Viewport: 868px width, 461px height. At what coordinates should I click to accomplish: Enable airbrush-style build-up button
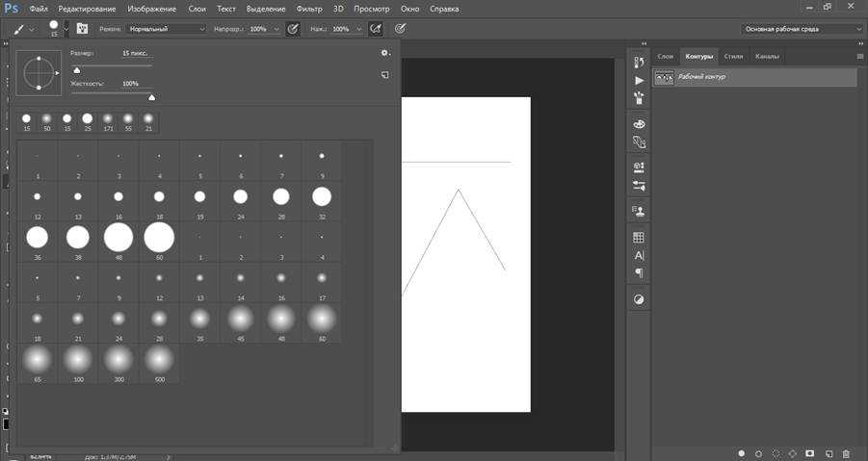pyautogui.click(x=374, y=29)
